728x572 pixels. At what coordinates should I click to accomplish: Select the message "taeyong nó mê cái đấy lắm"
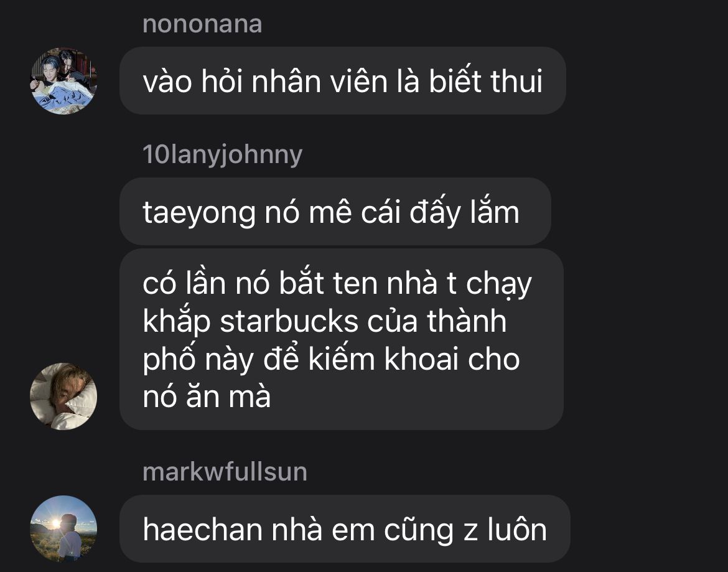click(x=335, y=212)
